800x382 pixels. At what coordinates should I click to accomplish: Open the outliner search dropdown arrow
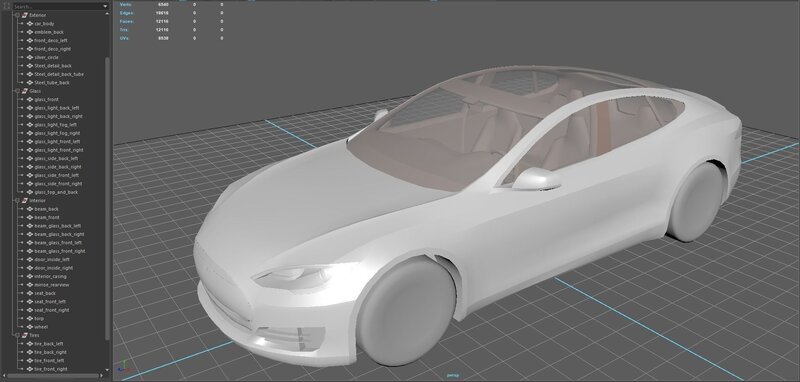click(x=106, y=7)
